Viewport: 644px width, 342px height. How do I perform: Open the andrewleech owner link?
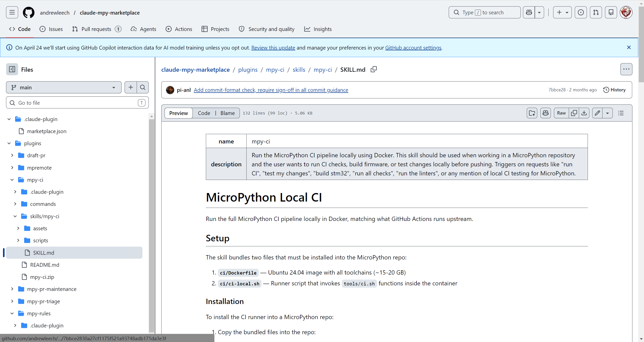pyautogui.click(x=55, y=13)
